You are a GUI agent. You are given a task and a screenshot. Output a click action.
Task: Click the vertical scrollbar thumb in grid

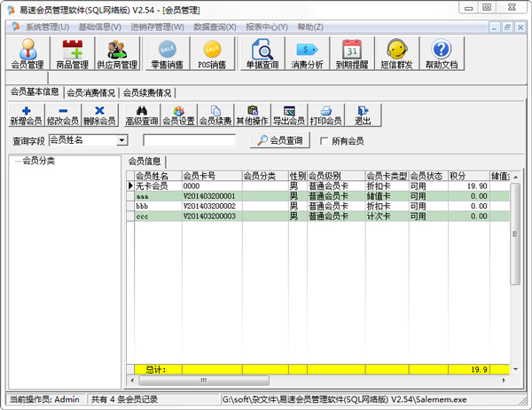click(515, 233)
